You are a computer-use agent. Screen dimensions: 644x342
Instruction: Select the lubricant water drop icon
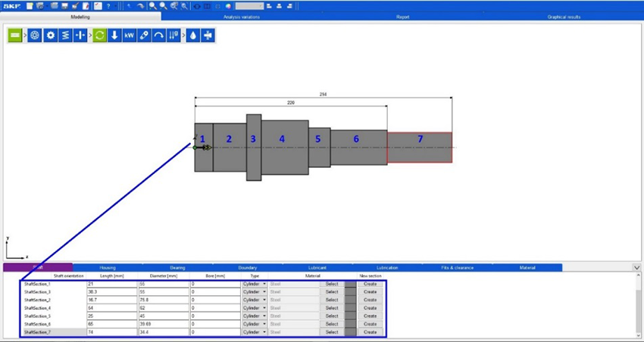click(x=193, y=36)
